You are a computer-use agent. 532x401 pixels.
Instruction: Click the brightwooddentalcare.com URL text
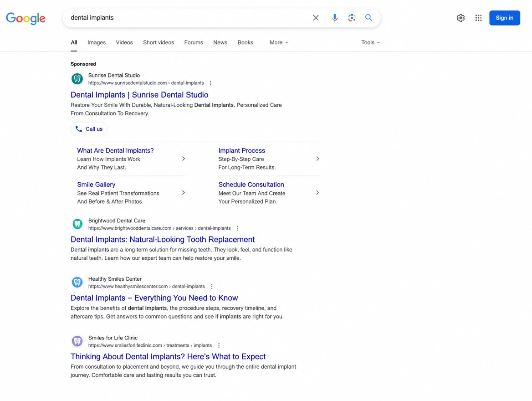pos(159,228)
